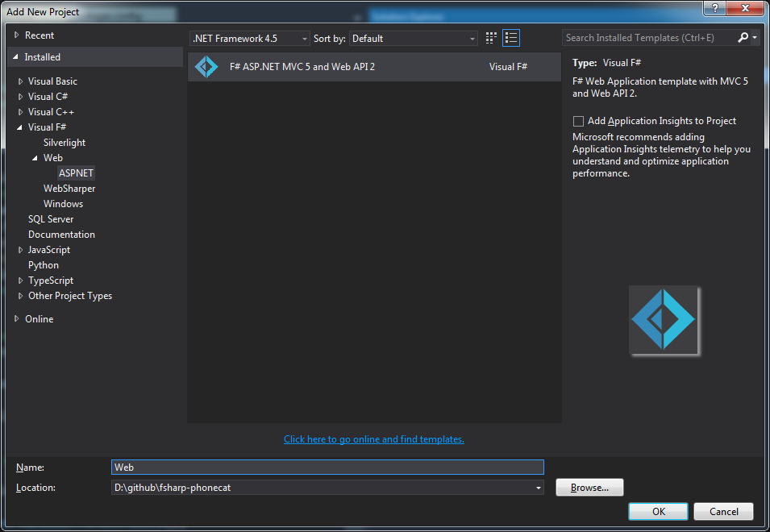The image size is (770, 532).
Task: Collapse the Installed section
Action: coord(15,57)
